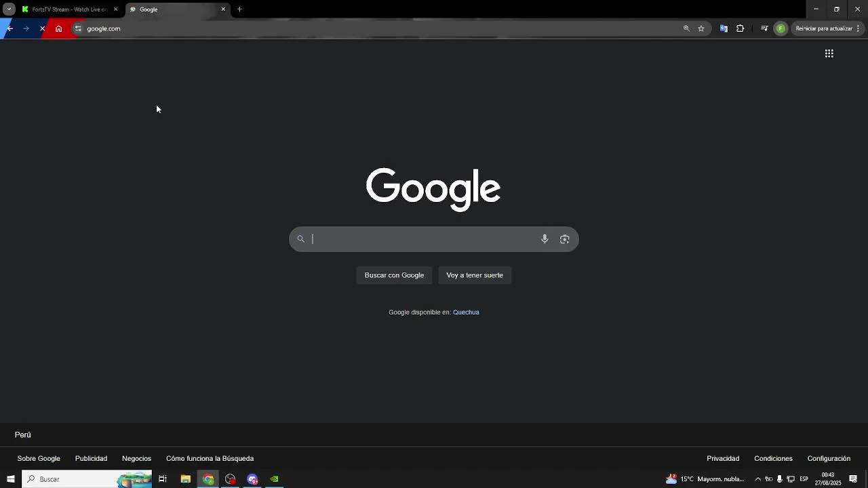Go to the browser home page
868x488 pixels.
(58, 28)
